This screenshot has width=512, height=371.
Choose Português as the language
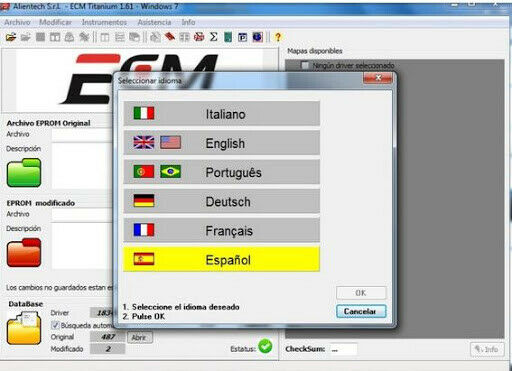pyautogui.click(x=222, y=172)
